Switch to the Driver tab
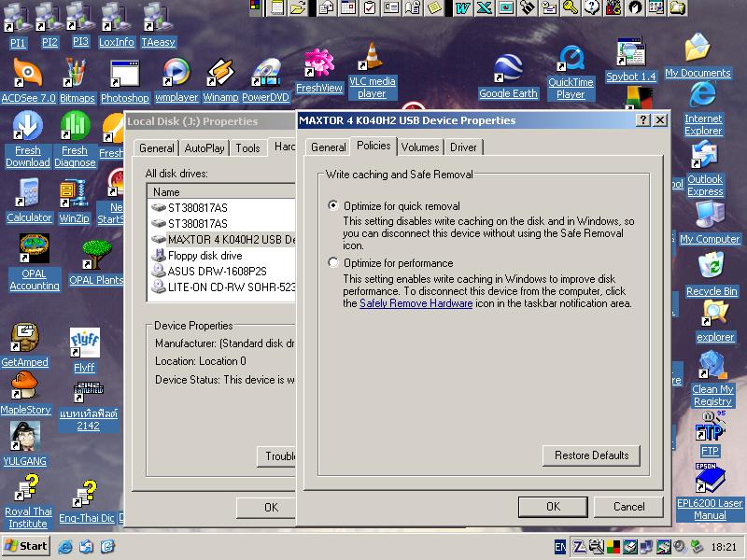The height and width of the screenshot is (560, 747). [x=463, y=147]
